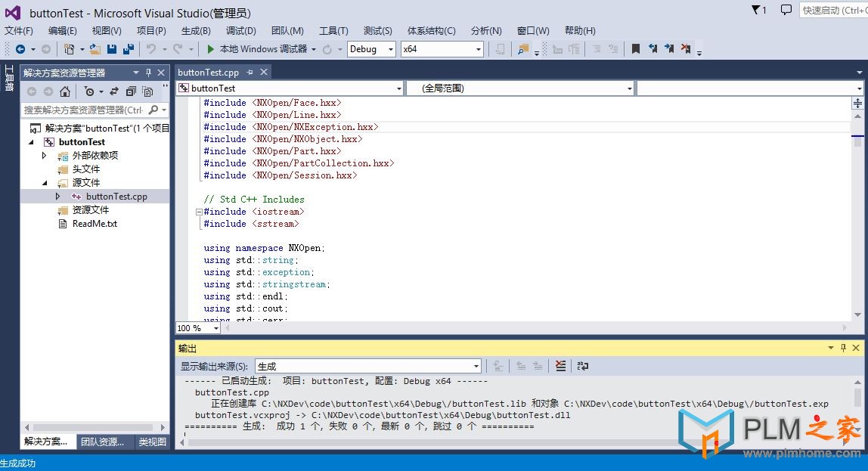Open the 文件(F) menu

point(19,31)
